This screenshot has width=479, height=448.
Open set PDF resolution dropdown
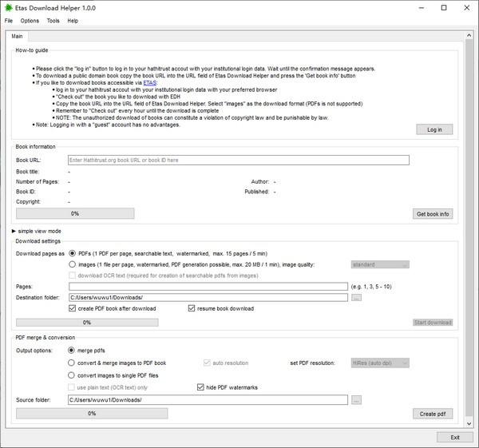click(380, 363)
